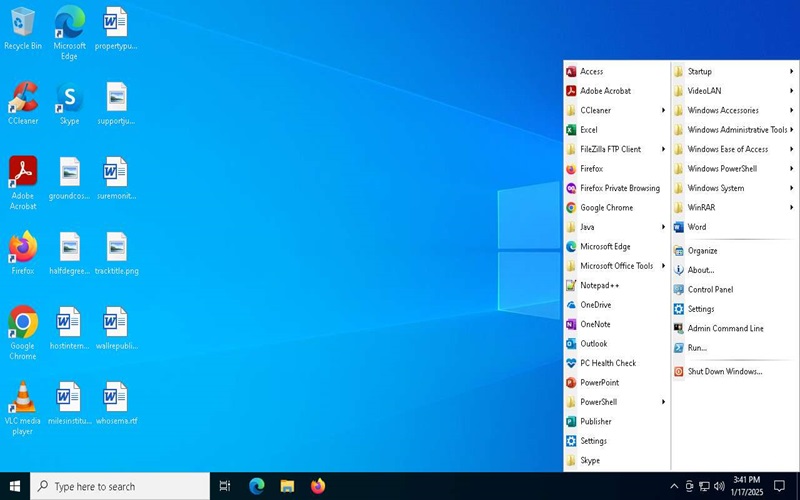This screenshot has height=500, width=800.
Task: Open Windows PowerShell folder entry
Action: coord(734,168)
